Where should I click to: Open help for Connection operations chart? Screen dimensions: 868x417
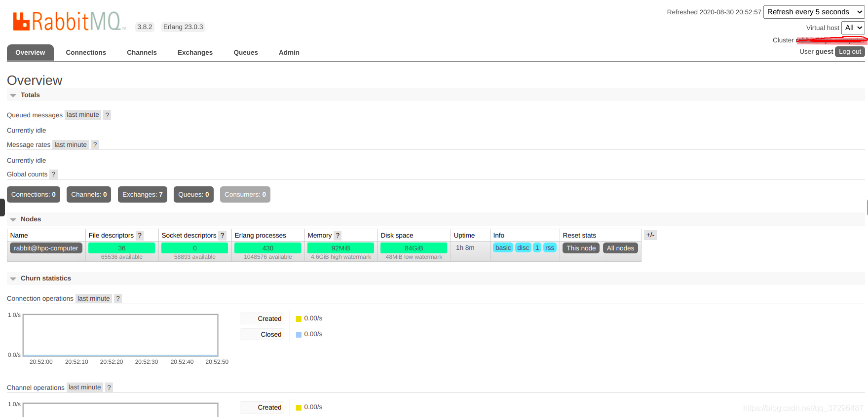118,299
